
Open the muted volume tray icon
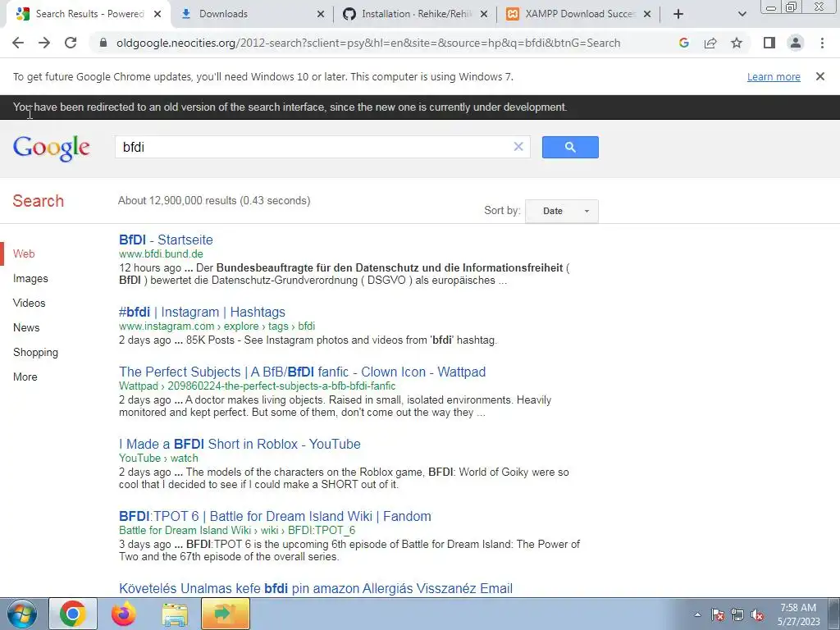tap(757, 614)
